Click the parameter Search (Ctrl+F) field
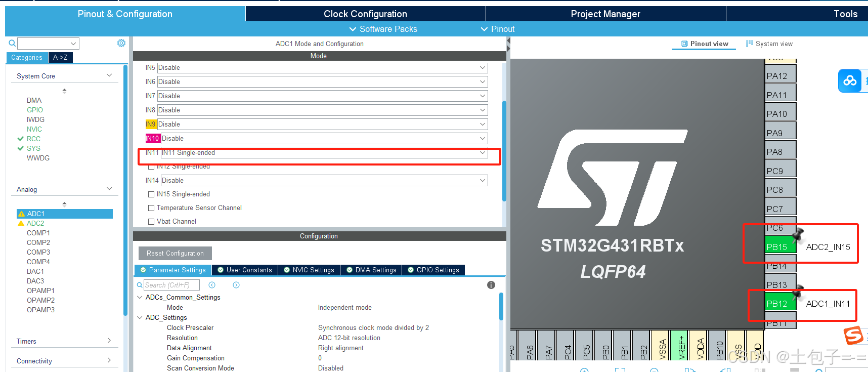The image size is (868, 372). (x=171, y=285)
